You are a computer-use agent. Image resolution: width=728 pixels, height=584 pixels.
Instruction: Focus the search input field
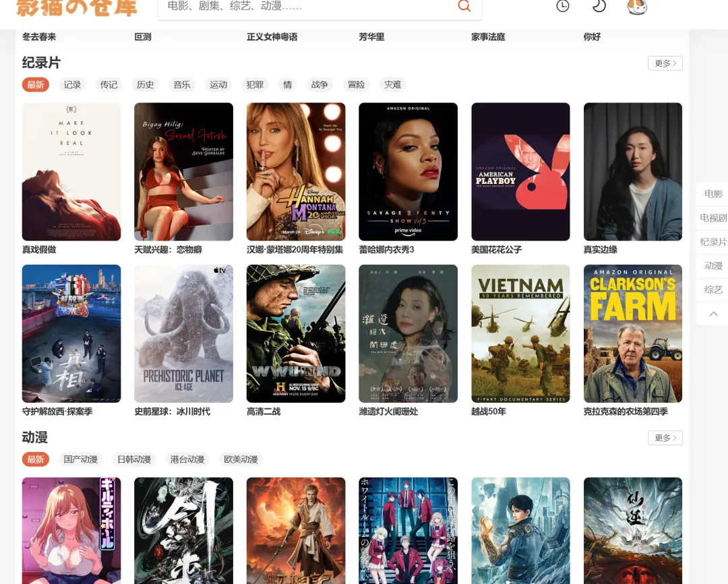pos(307,6)
